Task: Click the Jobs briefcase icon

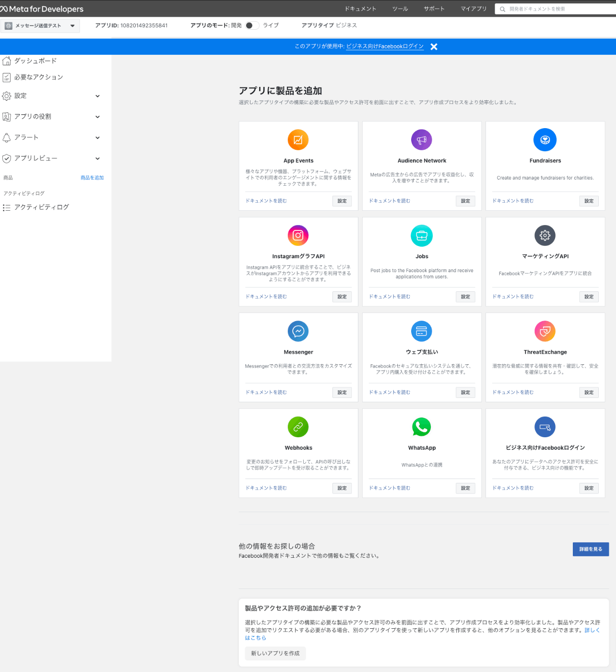Action: (422, 235)
